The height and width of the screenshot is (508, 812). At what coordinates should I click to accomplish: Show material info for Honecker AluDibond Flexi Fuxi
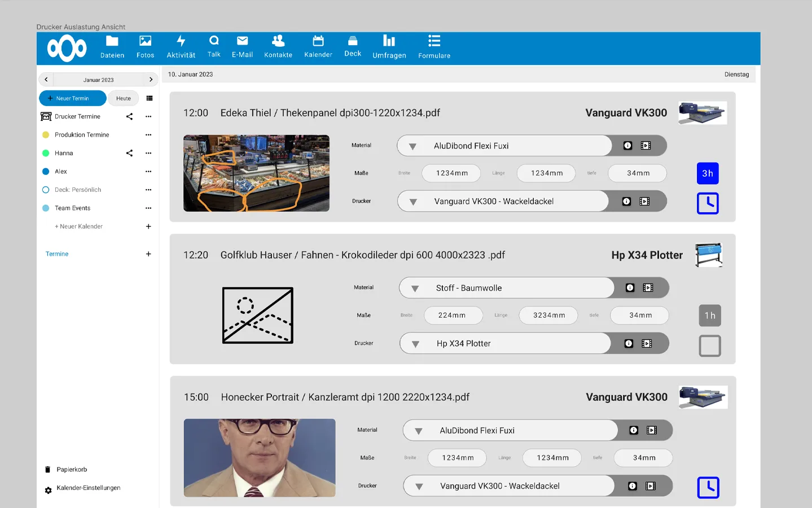pos(634,430)
